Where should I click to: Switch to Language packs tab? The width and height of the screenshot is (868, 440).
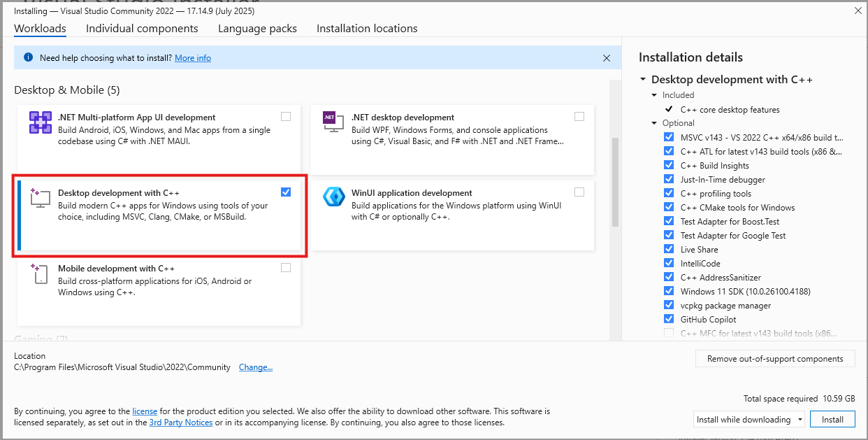point(257,29)
